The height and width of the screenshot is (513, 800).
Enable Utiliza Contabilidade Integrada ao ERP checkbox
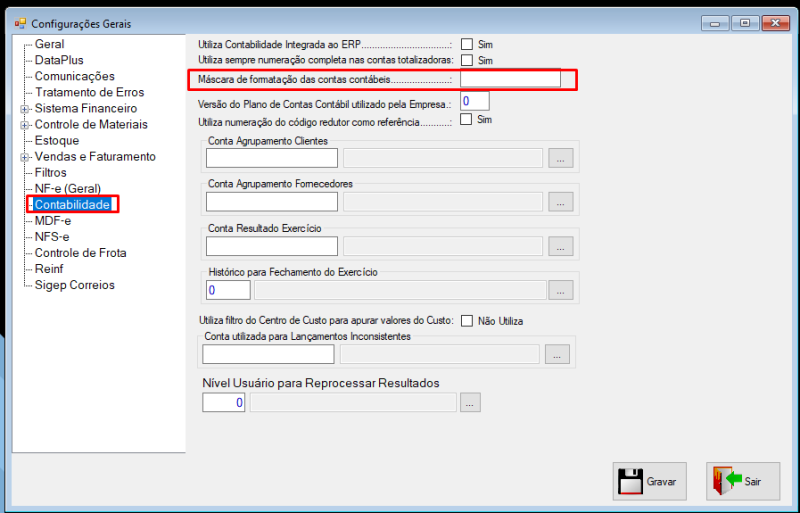pos(467,44)
